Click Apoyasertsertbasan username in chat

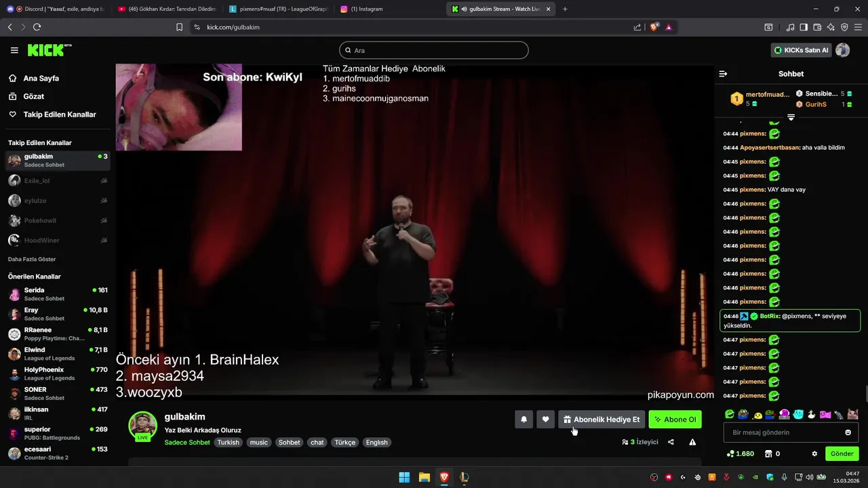[770, 148]
